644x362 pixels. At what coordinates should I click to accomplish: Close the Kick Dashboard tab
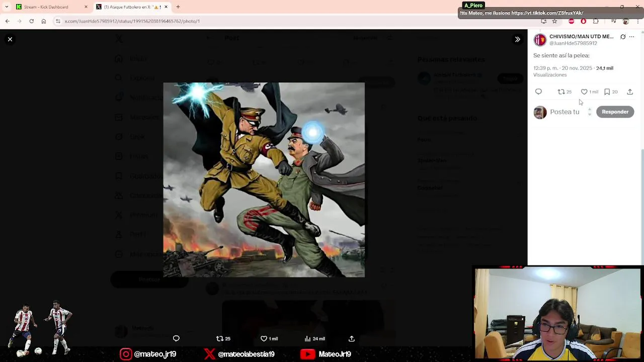pyautogui.click(x=86, y=7)
